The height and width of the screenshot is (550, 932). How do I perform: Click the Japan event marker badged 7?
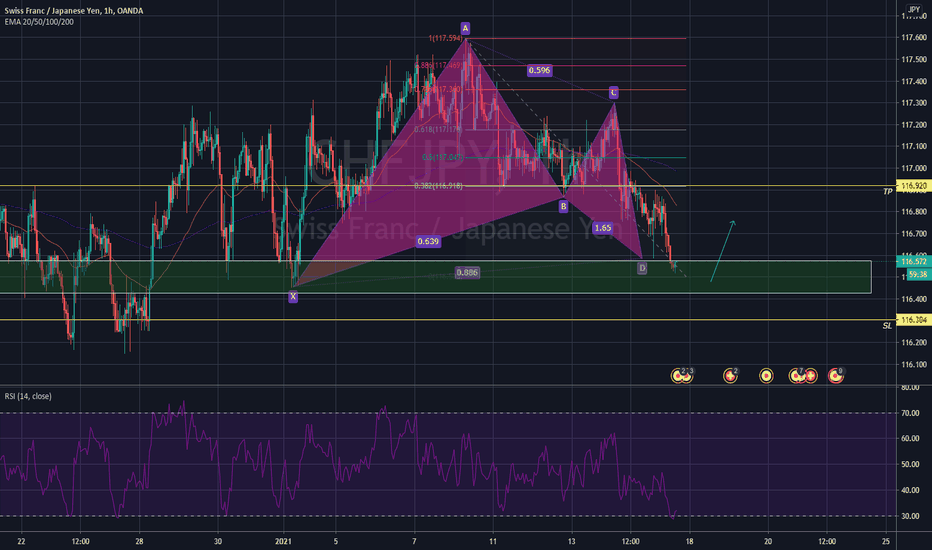coord(796,376)
